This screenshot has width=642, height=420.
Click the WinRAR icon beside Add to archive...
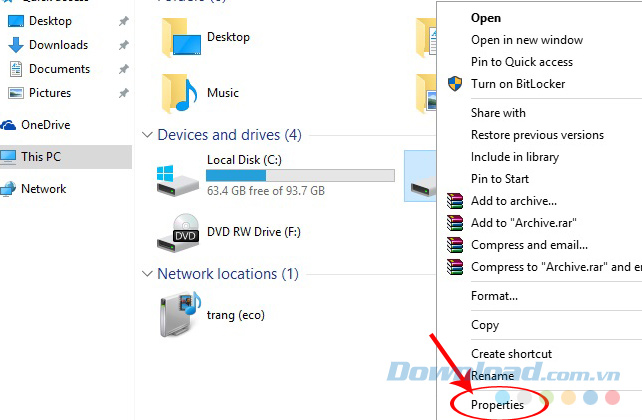[x=455, y=201]
